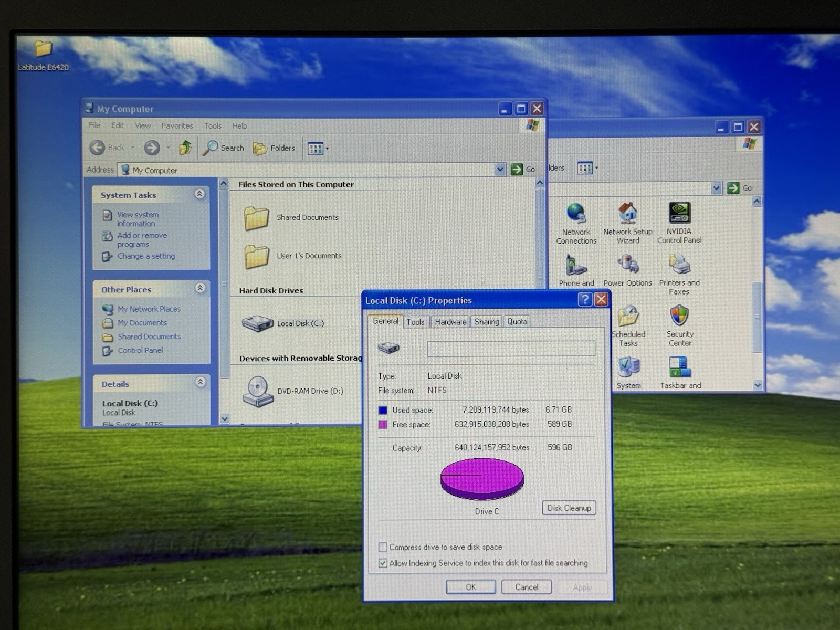Select the Printers and Faxes icon
Screen dimensions: 840x630
click(679, 275)
